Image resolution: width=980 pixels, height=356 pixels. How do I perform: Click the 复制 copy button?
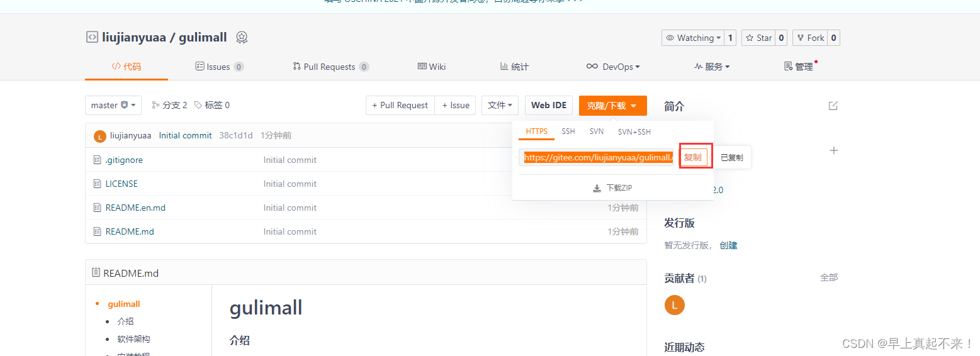(x=693, y=157)
